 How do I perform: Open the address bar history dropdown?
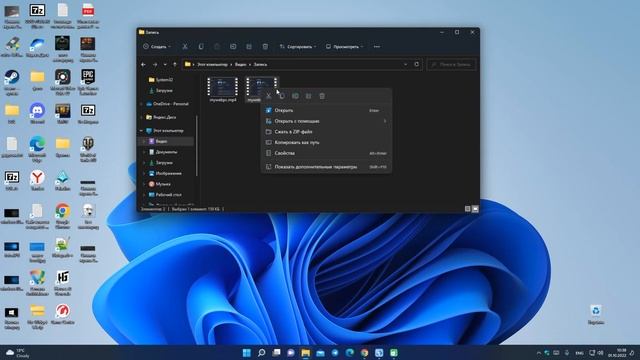click(405, 64)
